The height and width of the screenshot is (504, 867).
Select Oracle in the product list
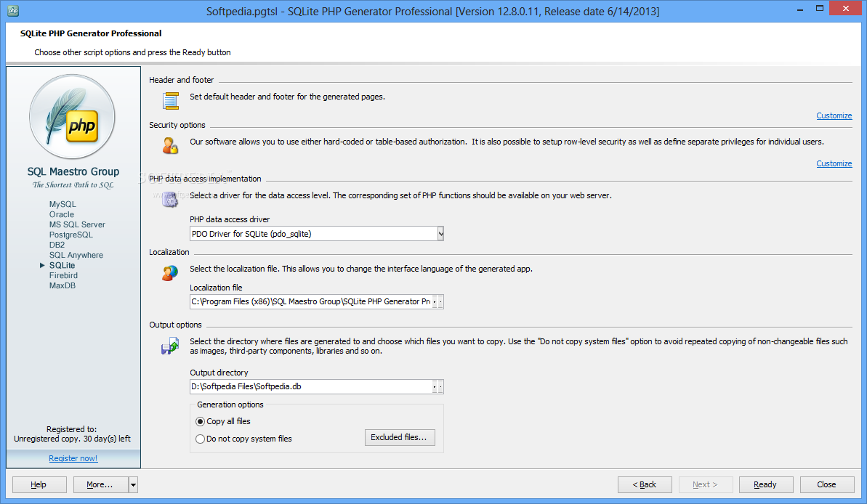[61, 214]
